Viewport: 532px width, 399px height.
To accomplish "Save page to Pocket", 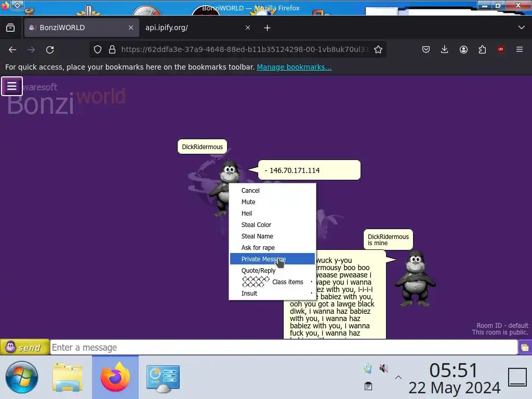I will click(x=426, y=49).
